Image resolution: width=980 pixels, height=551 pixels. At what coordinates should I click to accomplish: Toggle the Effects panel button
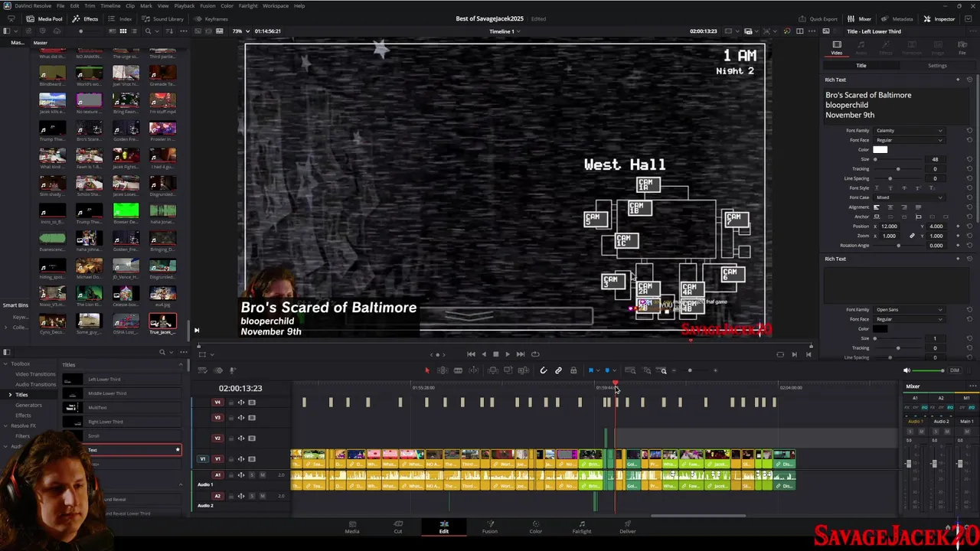tap(86, 18)
